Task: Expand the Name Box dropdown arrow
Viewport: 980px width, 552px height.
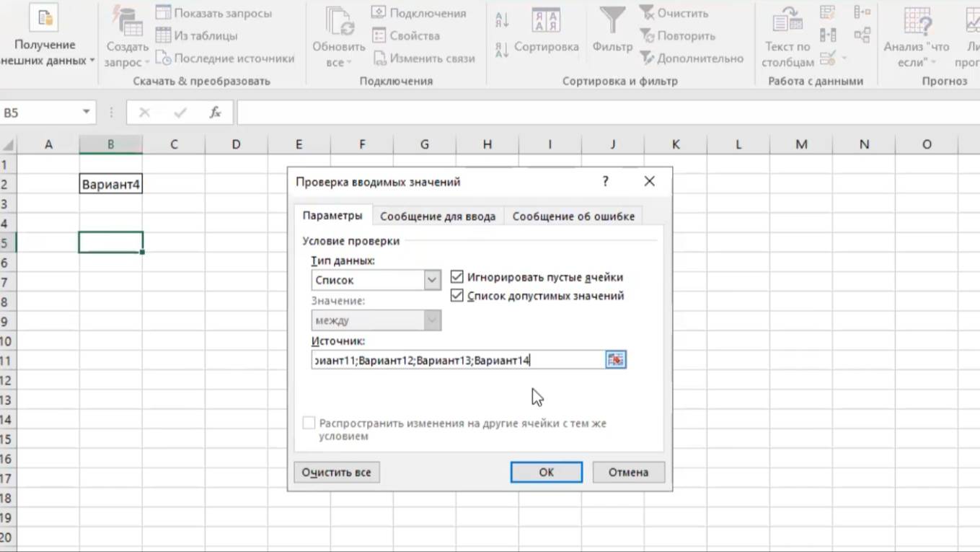Action: point(87,112)
